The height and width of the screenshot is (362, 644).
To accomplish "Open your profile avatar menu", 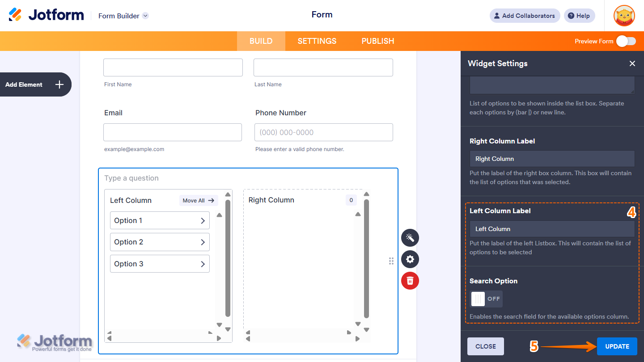I will 624,16.
